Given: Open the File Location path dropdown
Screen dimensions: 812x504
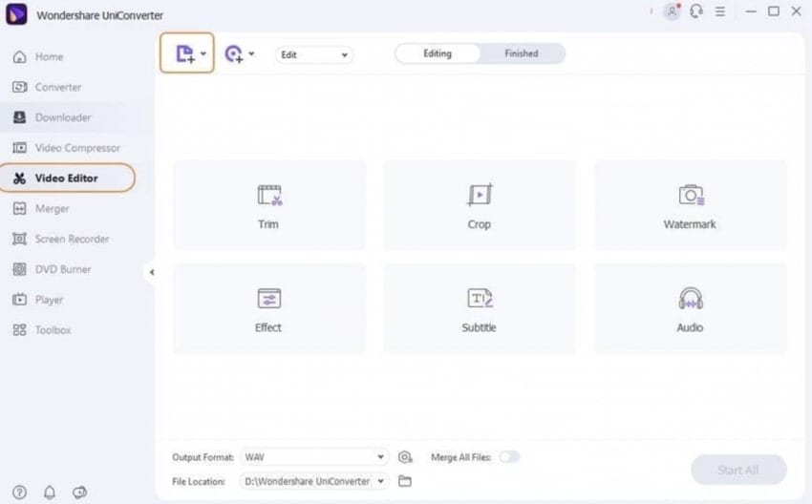Looking at the screenshot, I should 314,481.
